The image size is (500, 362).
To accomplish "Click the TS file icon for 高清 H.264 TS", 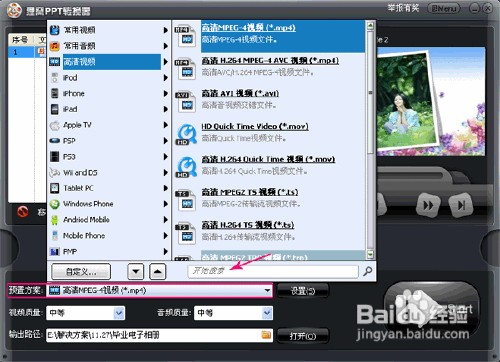I will (x=185, y=233).
